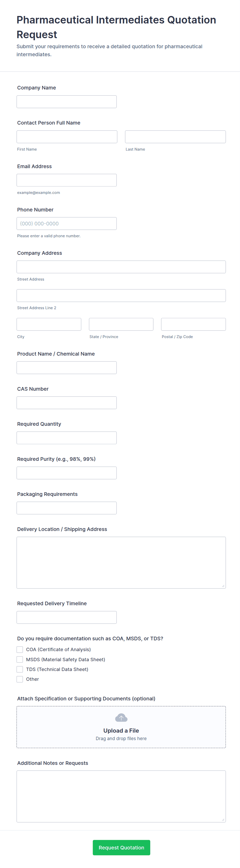Check the COA (Certificate of Analysis) box
This screenshot has width=240, height=868.
[x=20, y=649]
